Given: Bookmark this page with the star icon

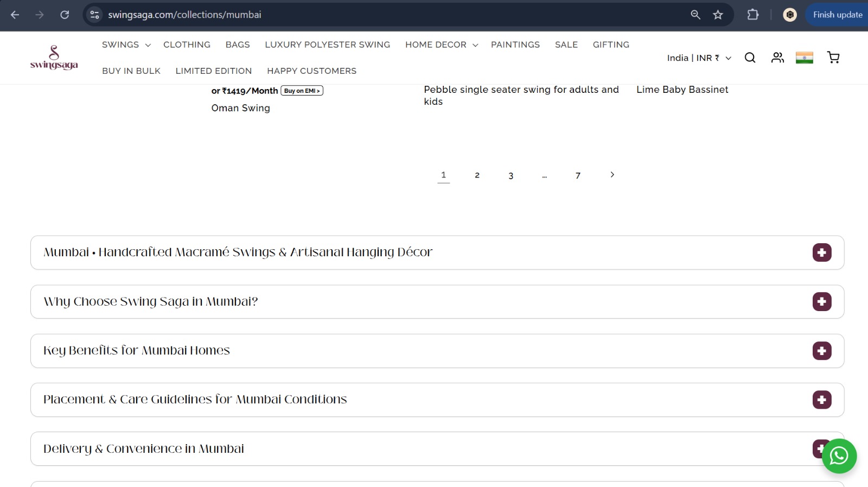Looking at the screenshot, I should point(718,15).
